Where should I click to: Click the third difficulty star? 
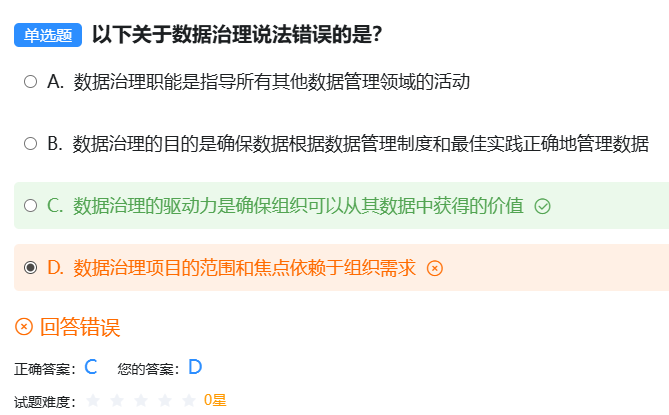[141, 400]
